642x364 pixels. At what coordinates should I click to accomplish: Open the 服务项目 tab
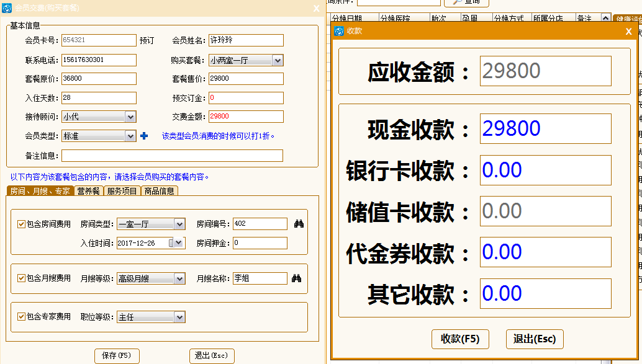click(122, 191)
